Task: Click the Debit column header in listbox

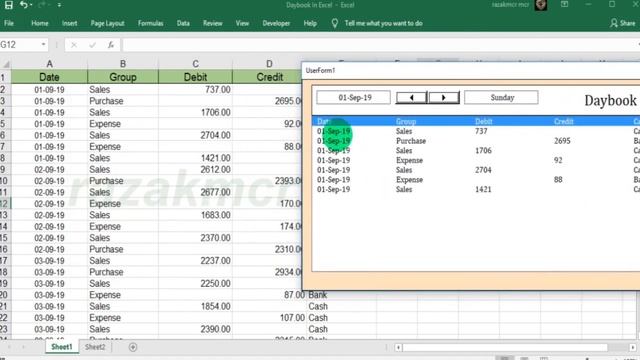Action: coord(484,121)
